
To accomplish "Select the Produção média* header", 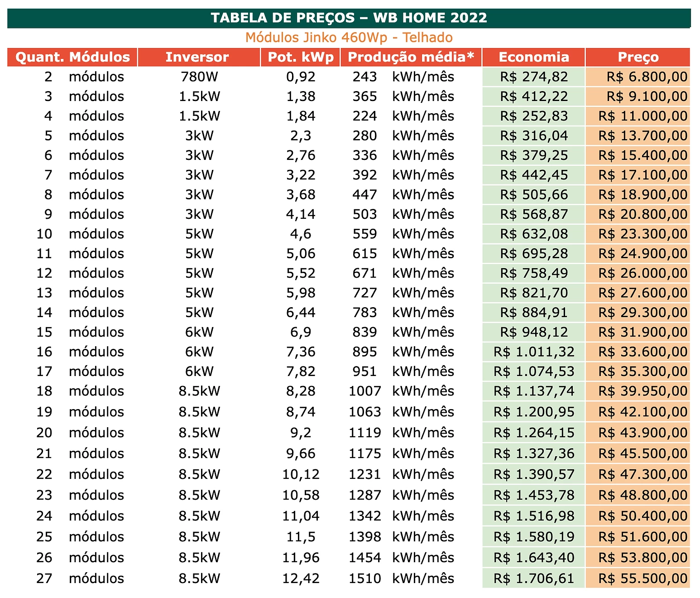I will pos(411,57).
